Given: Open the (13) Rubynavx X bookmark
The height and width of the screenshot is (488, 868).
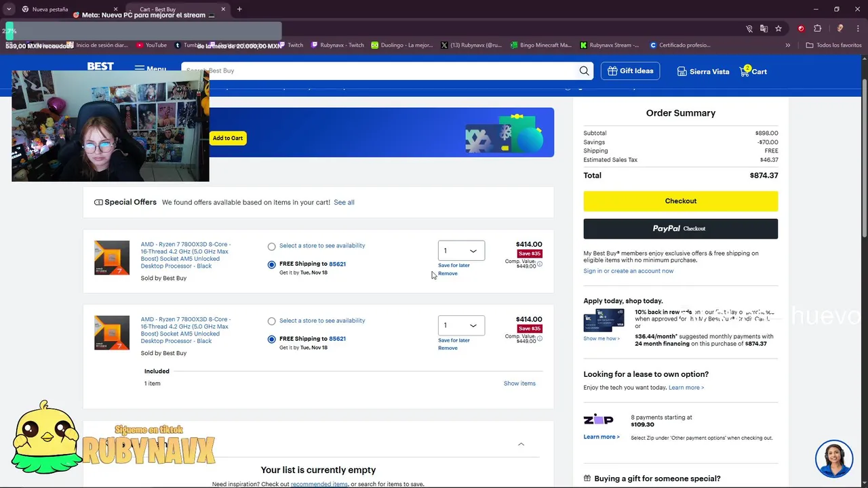Looking at the screenshot, I should [471, 45].
